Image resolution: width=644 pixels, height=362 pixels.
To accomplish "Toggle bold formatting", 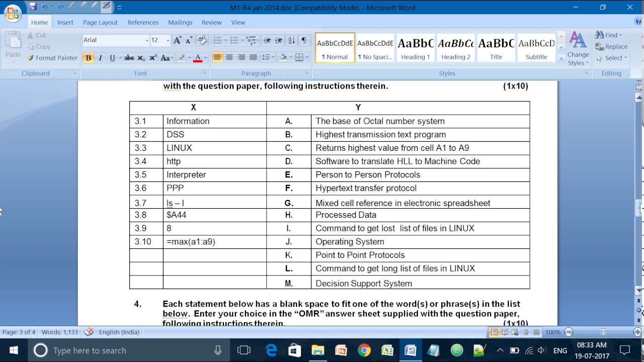I will pos(89,58).
